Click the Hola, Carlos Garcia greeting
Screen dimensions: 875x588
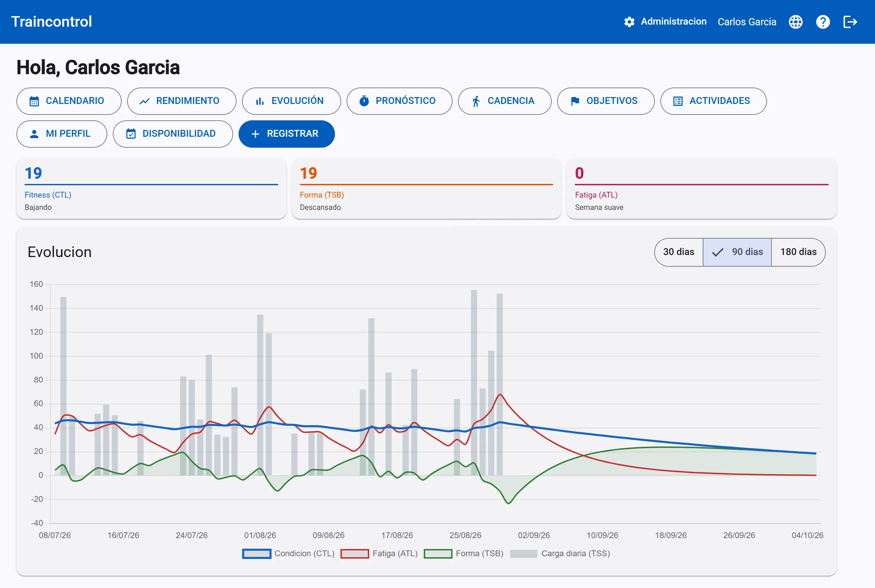tap(98, 67)
